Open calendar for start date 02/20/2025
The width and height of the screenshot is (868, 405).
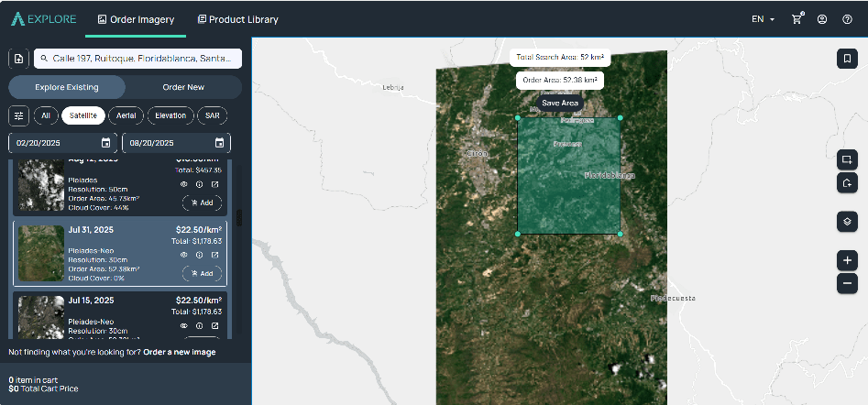point(105,143)
